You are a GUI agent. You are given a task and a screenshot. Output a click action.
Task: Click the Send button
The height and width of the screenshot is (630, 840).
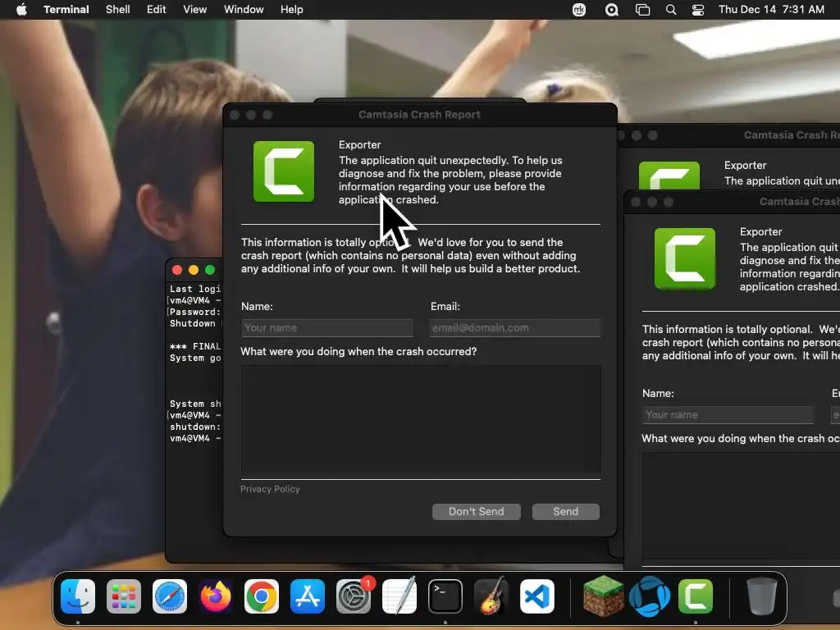point(566,512)
